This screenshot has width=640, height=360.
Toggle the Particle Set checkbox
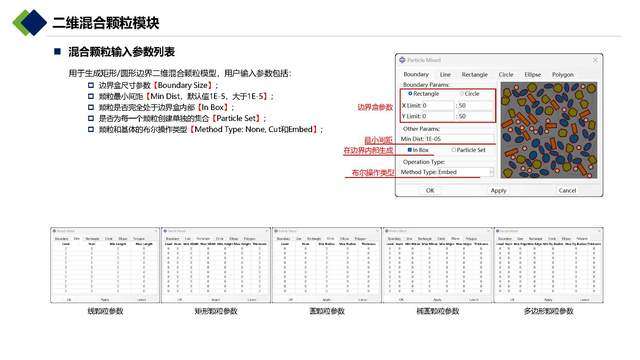[x=453, y=150]
